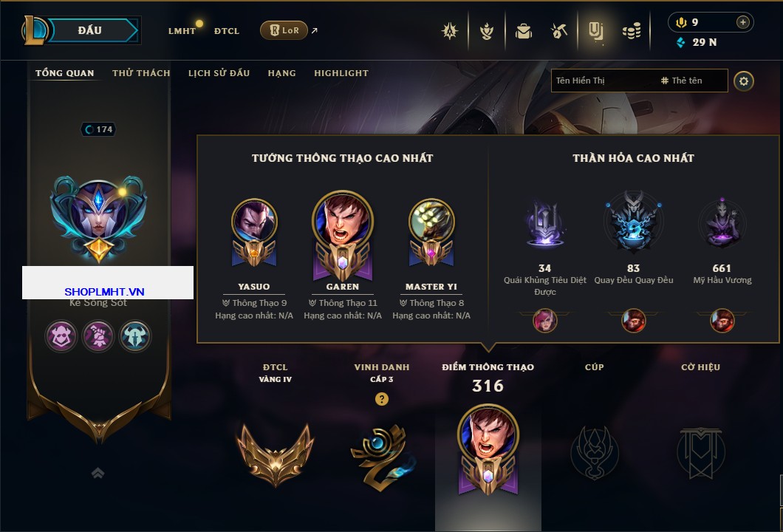
Task: Open the Highlight tab
Action: click(x=341, y=73)
